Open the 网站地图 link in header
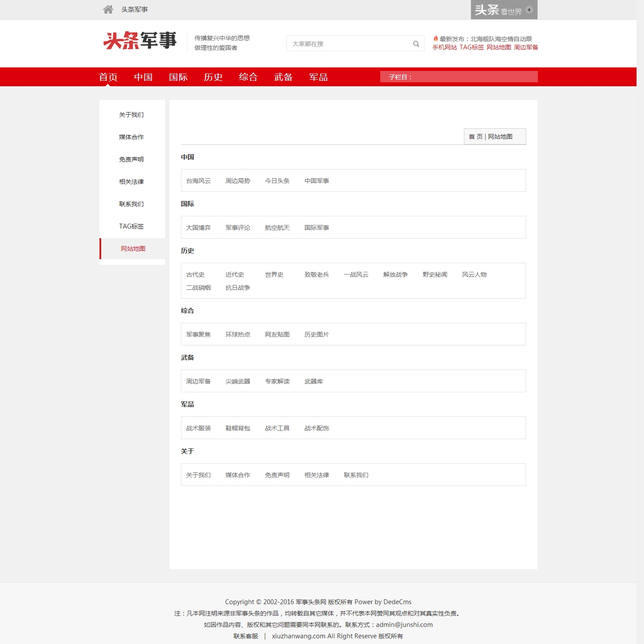 499,47
